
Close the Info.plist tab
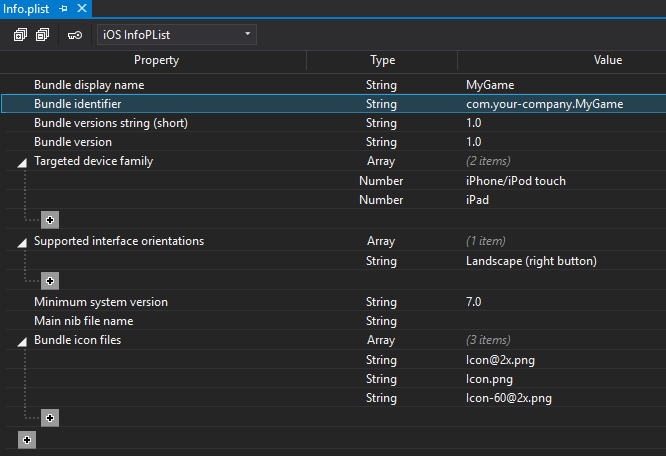(x=82, y=8)
